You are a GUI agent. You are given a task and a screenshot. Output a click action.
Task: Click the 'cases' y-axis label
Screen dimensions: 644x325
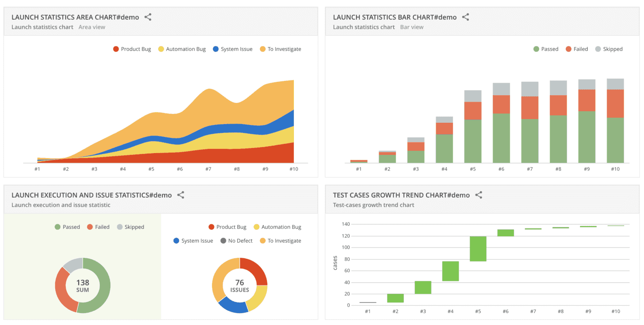[x=335, y=262]
